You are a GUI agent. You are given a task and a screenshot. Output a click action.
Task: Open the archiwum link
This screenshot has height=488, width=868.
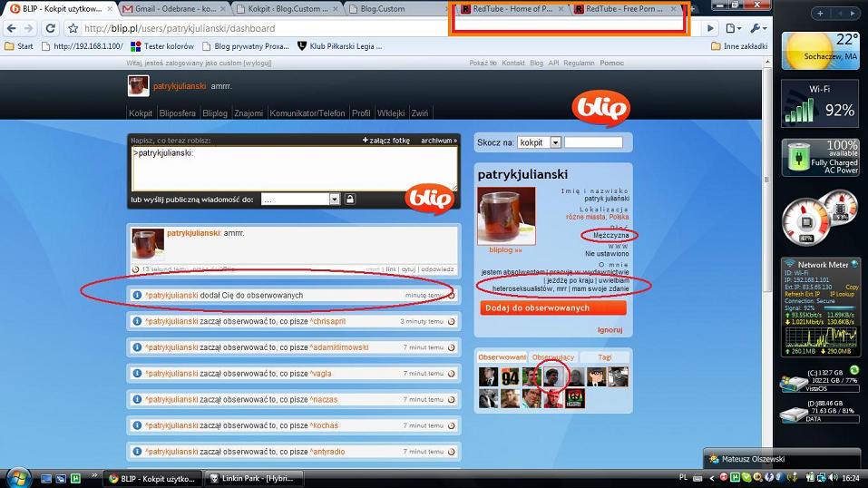[x=438, y=141]
